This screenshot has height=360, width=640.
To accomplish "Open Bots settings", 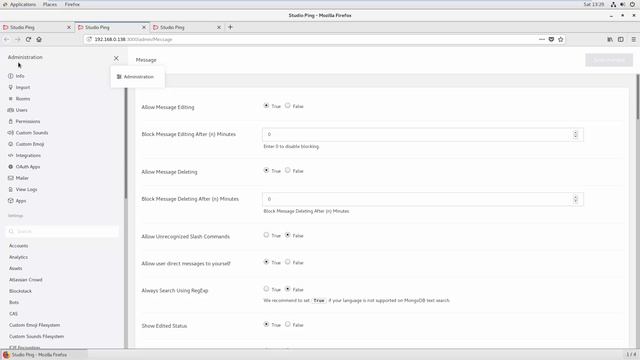I will 14,302.
